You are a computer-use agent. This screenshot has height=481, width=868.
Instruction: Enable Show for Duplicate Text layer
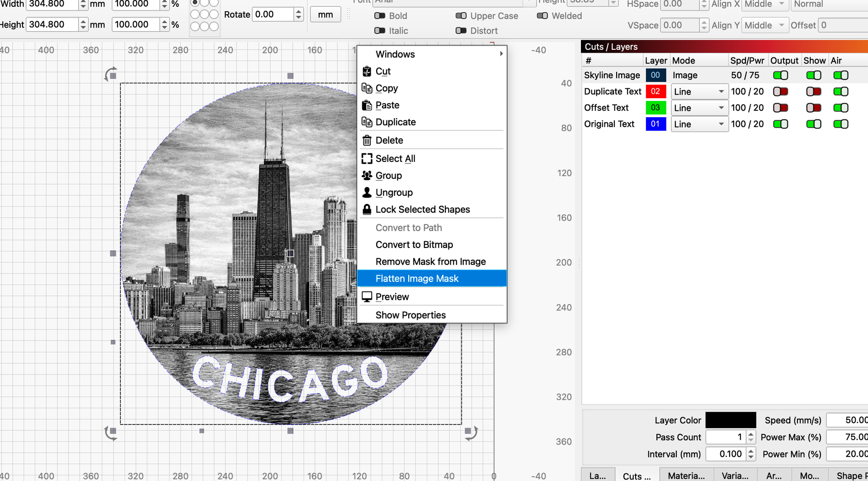(813, 91)
